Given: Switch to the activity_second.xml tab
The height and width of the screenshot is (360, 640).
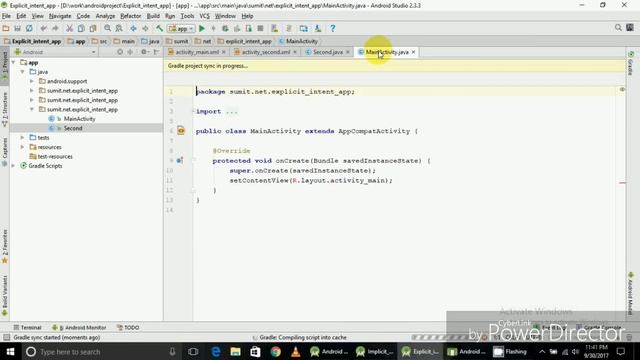Looking at the screenshot, I should [x=265, y=52].
